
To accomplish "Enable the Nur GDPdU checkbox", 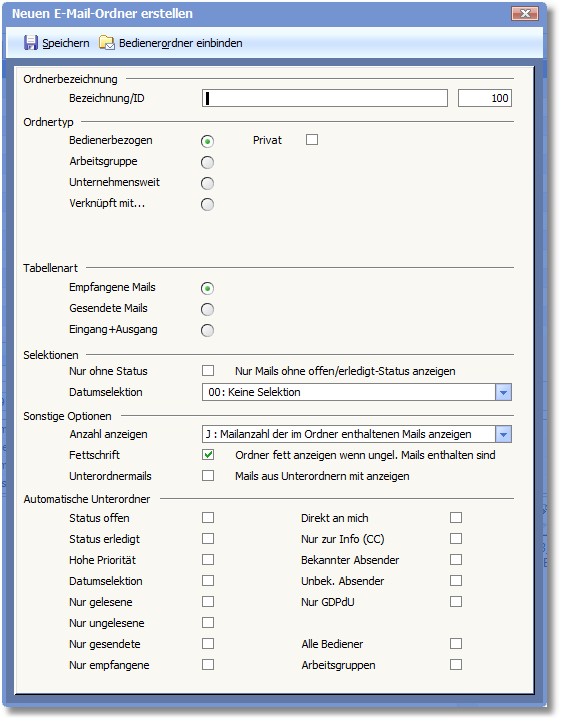I will (x=456, y=601).
